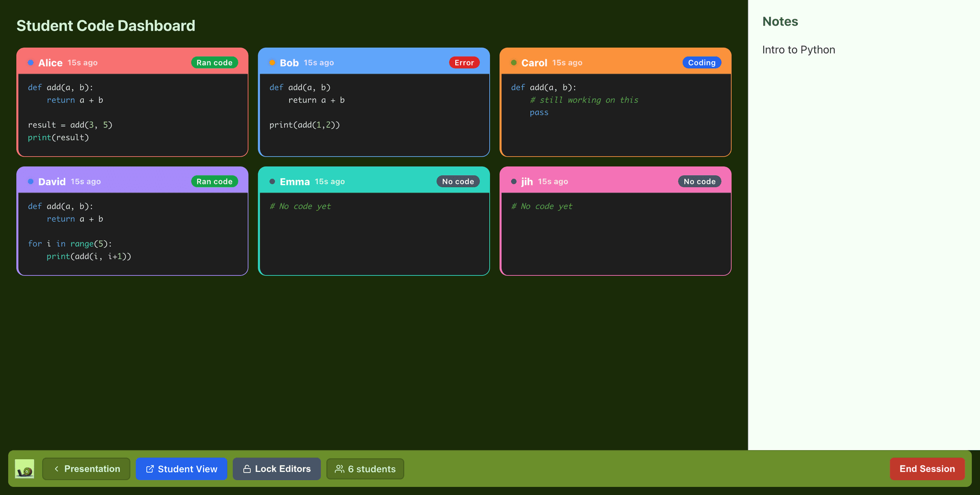Click the padlock icon on Lock Editors
Image resolution: width=980 pixels, height=495 pixels.
click(x=247, y=468)
